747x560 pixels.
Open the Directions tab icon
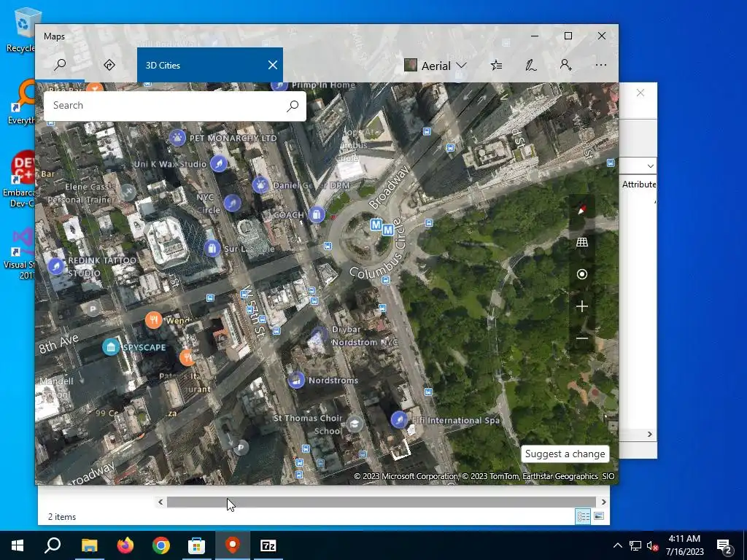109,65
